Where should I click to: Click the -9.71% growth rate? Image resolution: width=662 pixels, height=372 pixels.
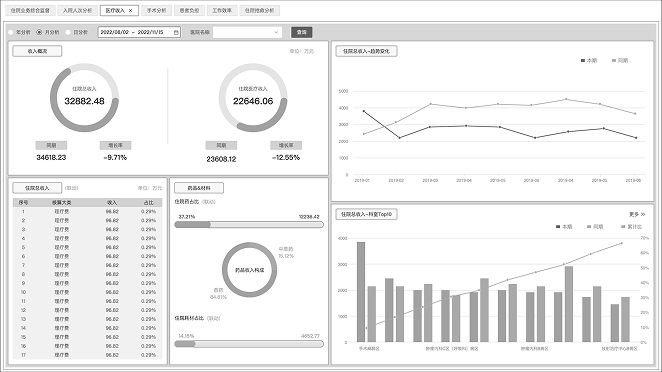115,157
